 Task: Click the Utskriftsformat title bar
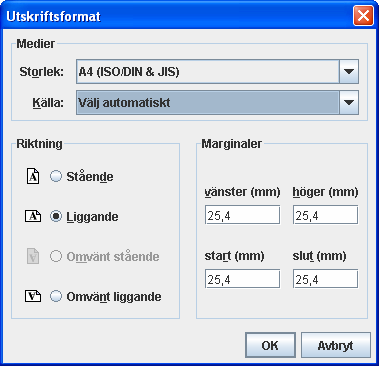pyautogui.click(x=177, y=16)
